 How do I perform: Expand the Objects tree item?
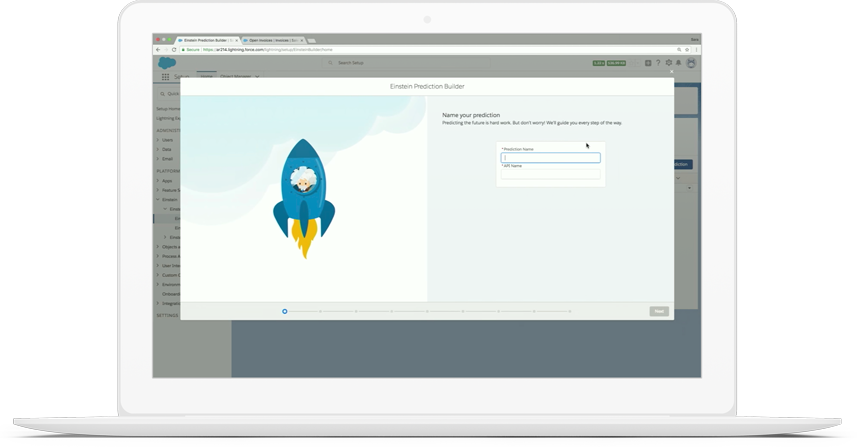pyautogui.click(x=158, y=247)
